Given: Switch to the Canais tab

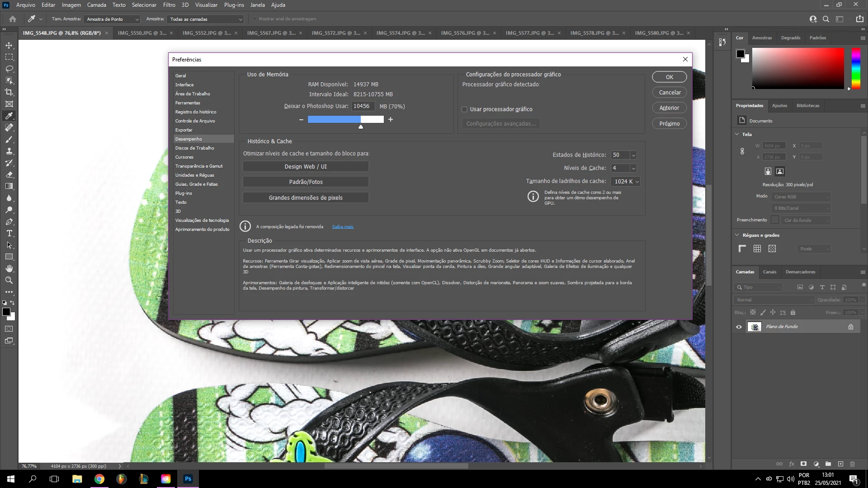Looking at the screenshot, I should [x=769, y=272].
